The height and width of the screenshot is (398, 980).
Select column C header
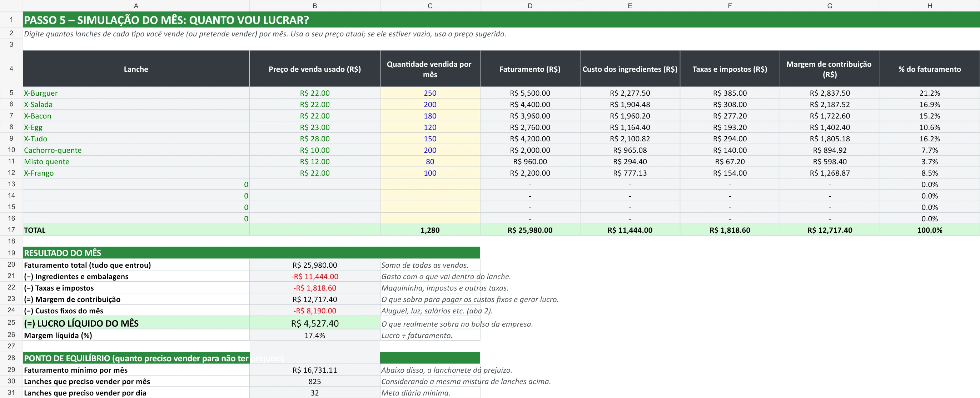coord(430,6)
